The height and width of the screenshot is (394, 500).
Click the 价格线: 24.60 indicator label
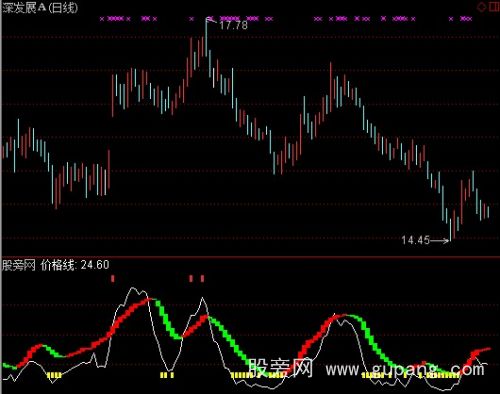point(75,265)
